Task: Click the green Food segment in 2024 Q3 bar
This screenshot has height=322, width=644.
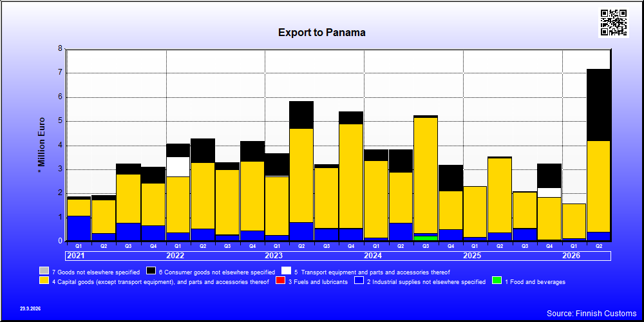Action: pos(426,238)
